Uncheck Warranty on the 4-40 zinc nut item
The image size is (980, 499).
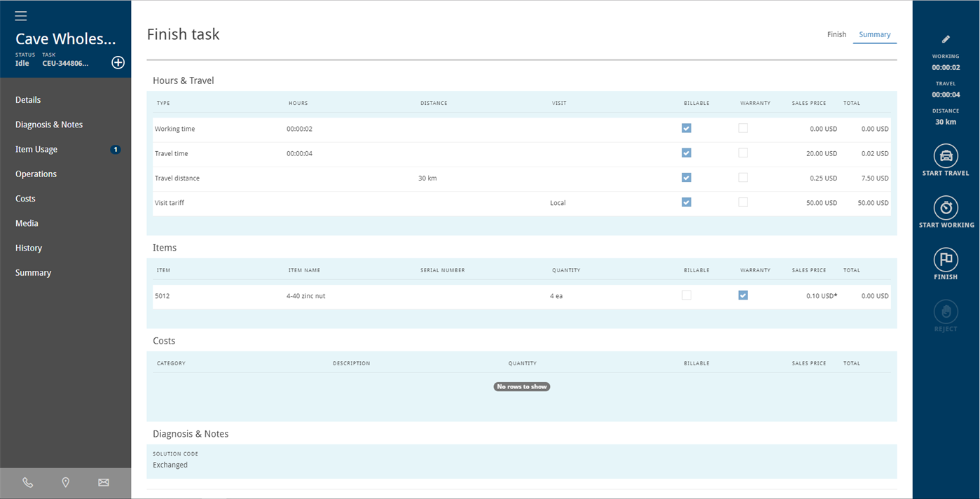(743, 295)
